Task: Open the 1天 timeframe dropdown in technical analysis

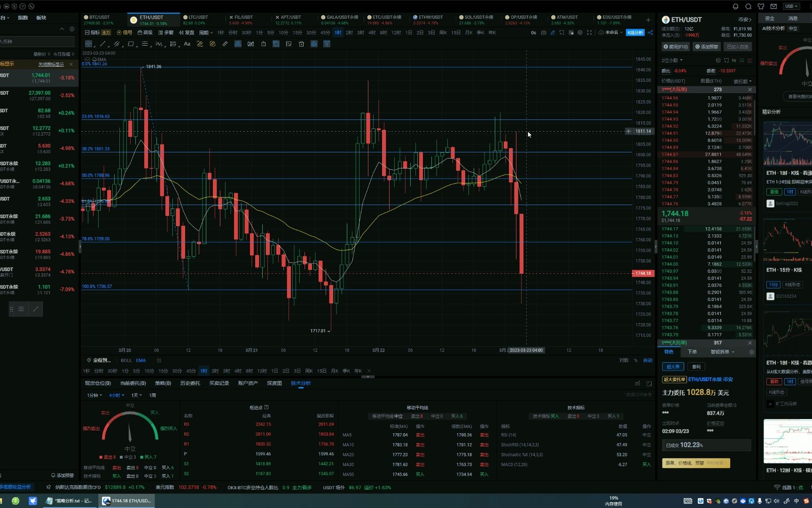Action: click(137, 395)
